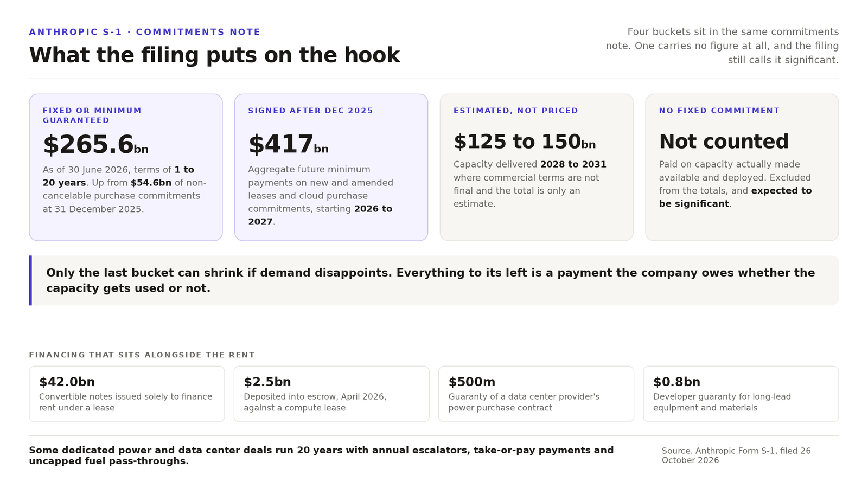Click the bold "2026 to 2027" text
The height and width of the screenshot is (488, 868).
pos(320,215)
